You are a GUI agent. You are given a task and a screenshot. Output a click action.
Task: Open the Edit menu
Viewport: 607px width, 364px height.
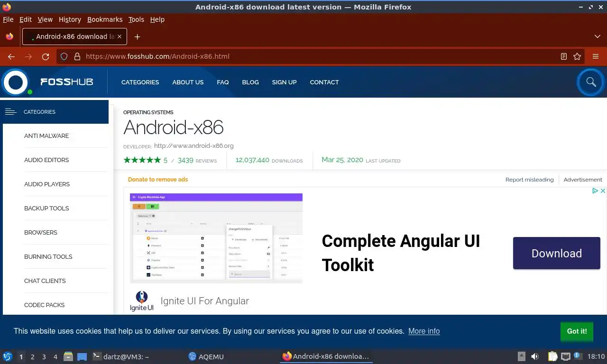26,19
